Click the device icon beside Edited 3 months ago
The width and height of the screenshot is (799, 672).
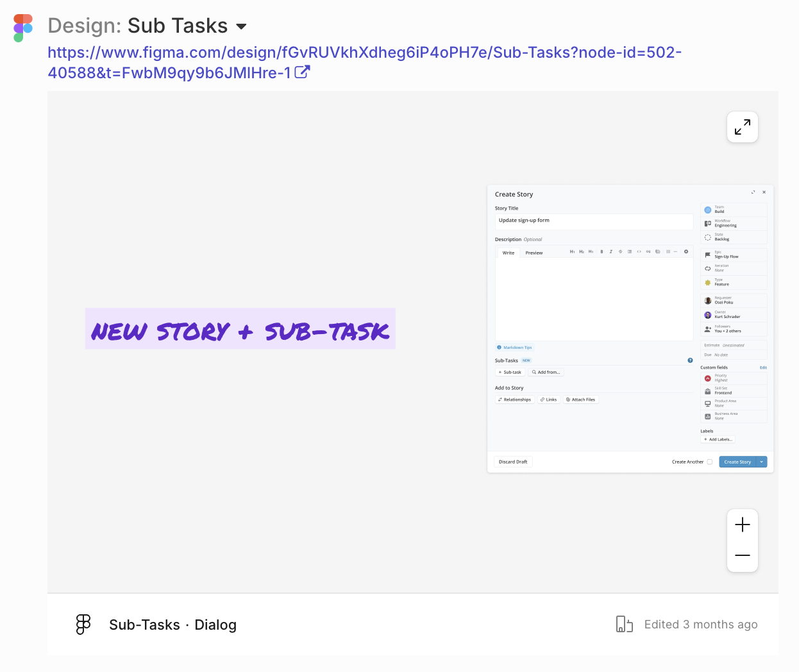[625, 624]
